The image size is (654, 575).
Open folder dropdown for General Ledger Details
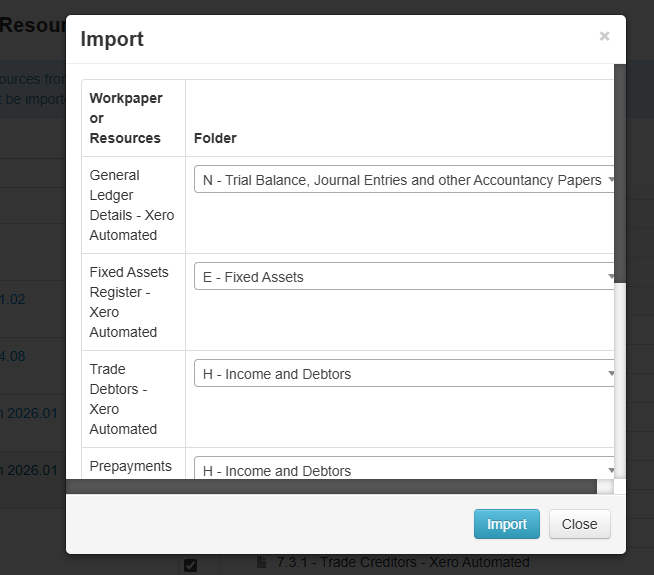[402, 180]
